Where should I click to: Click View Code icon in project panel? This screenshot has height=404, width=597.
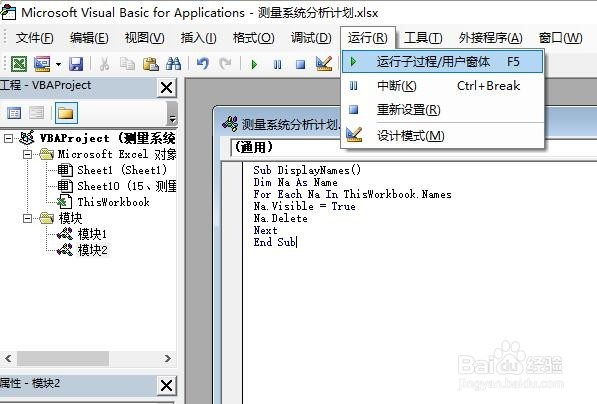(14, 113)
